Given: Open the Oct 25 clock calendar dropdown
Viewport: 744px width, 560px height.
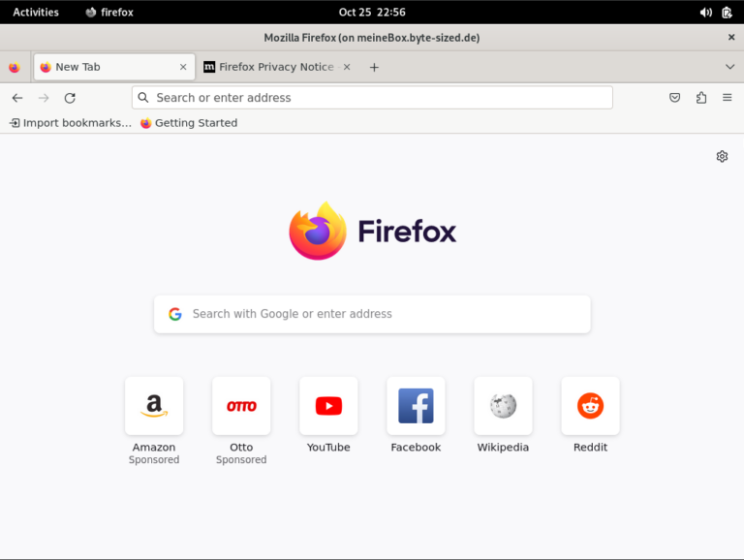Looking at the screenshot, I should (372, 13).
